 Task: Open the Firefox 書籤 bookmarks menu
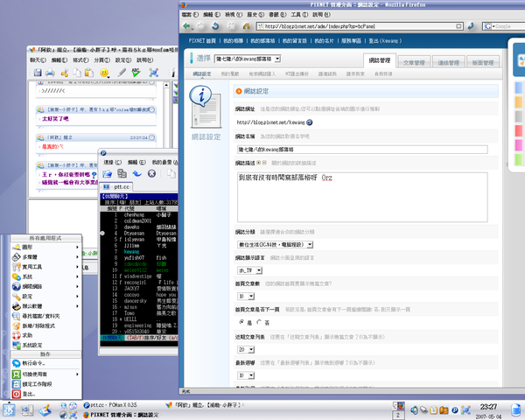(277, 14)
